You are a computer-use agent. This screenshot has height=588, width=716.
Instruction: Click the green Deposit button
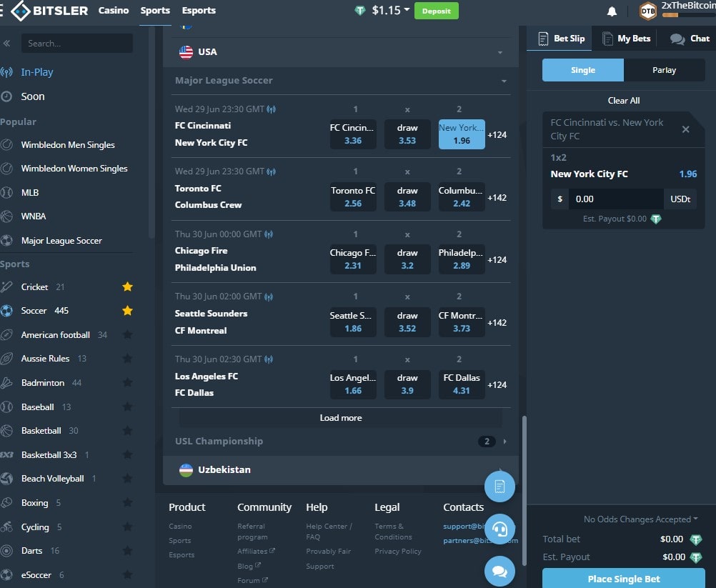[x=436, y=11]
